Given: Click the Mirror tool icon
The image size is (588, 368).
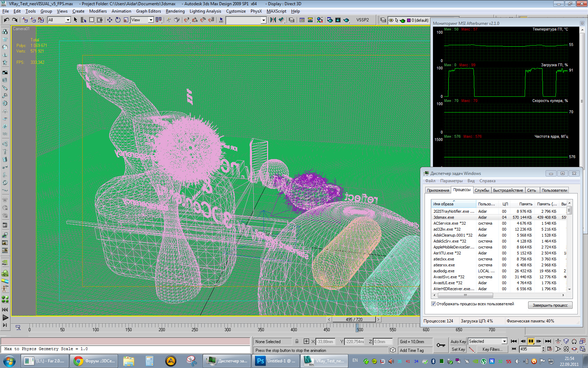Looking at the screenshot, I should point(273,20).
